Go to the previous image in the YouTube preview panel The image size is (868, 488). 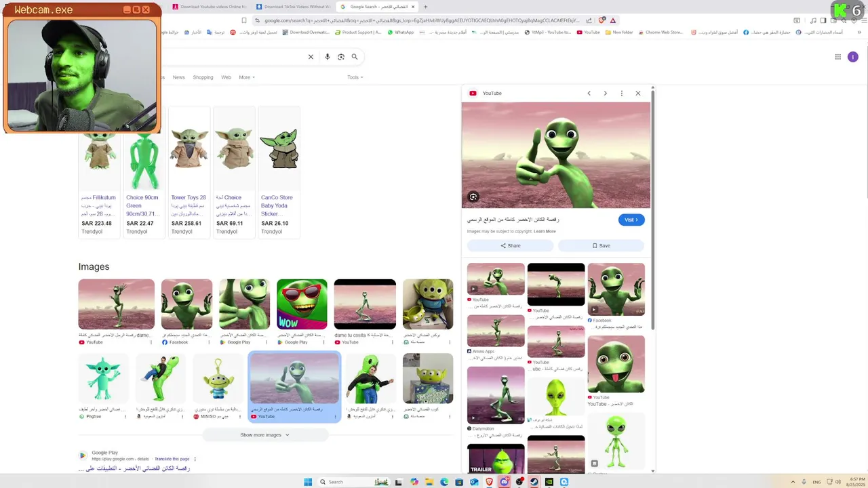(x=589, y=93)
